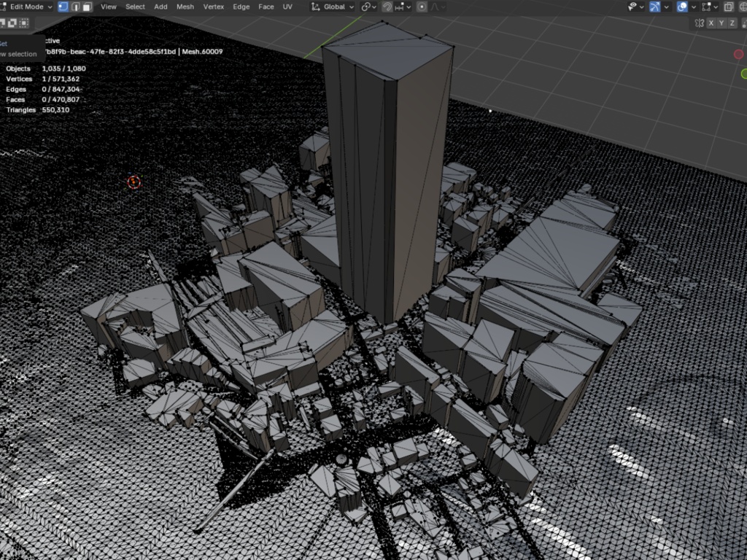The image size is (747, 560).
Task: Enable X axis mirror
Action: click(711, 23)
